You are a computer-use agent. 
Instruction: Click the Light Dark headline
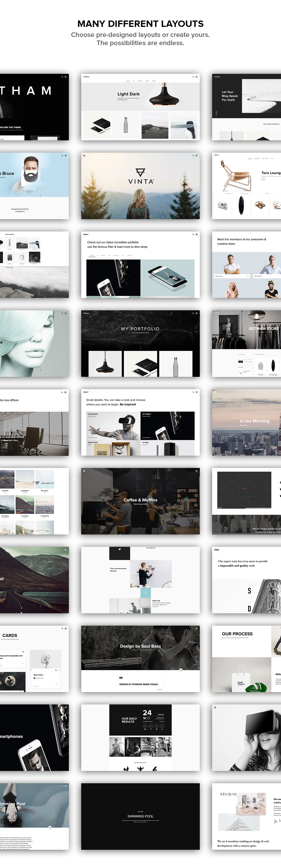tap(128, 94)
